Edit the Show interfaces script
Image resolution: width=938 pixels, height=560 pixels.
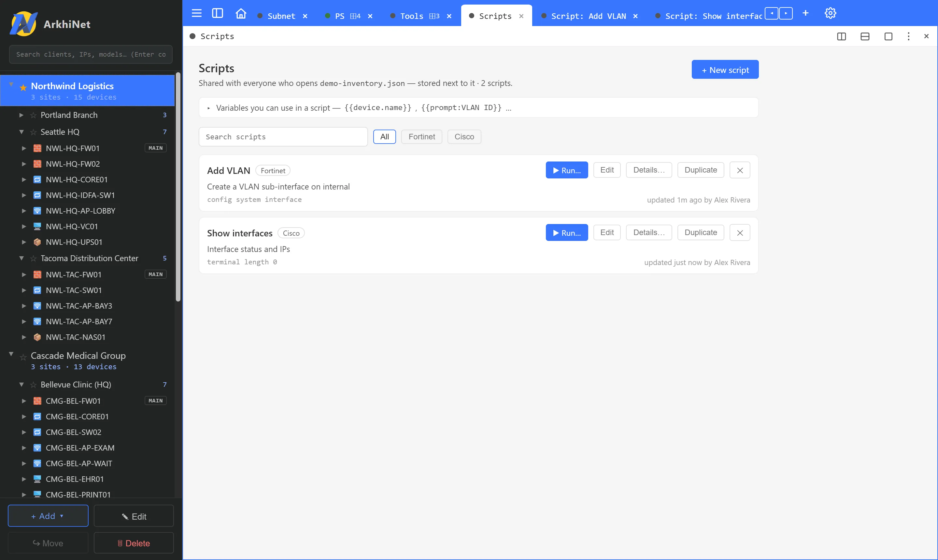point(606,233)
